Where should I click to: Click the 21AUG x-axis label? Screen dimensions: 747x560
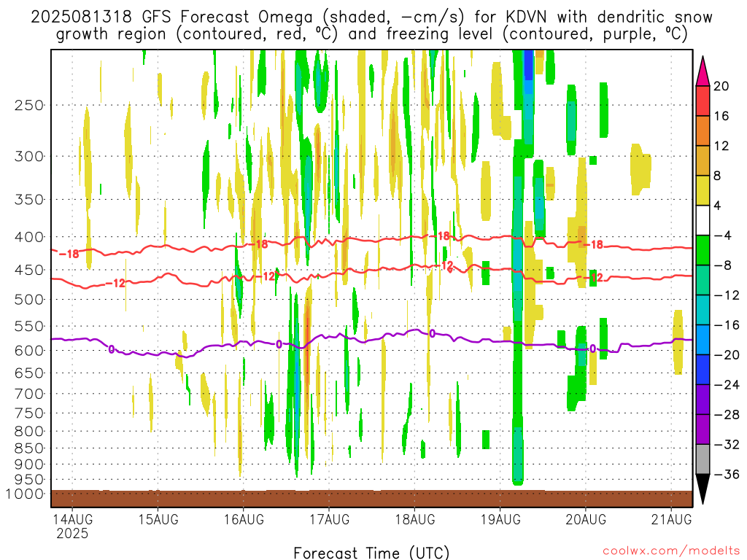[x=671, y=519]
